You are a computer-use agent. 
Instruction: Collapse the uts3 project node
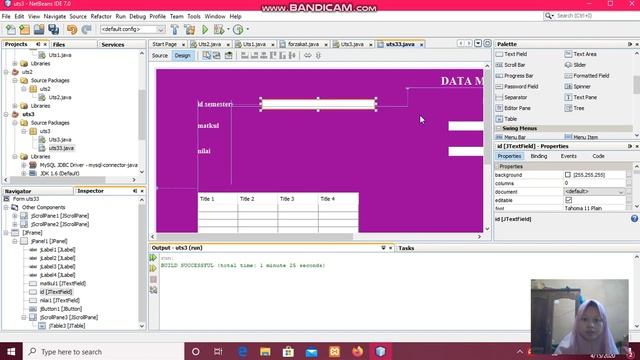pyautogui.click(x=6, y=114)
